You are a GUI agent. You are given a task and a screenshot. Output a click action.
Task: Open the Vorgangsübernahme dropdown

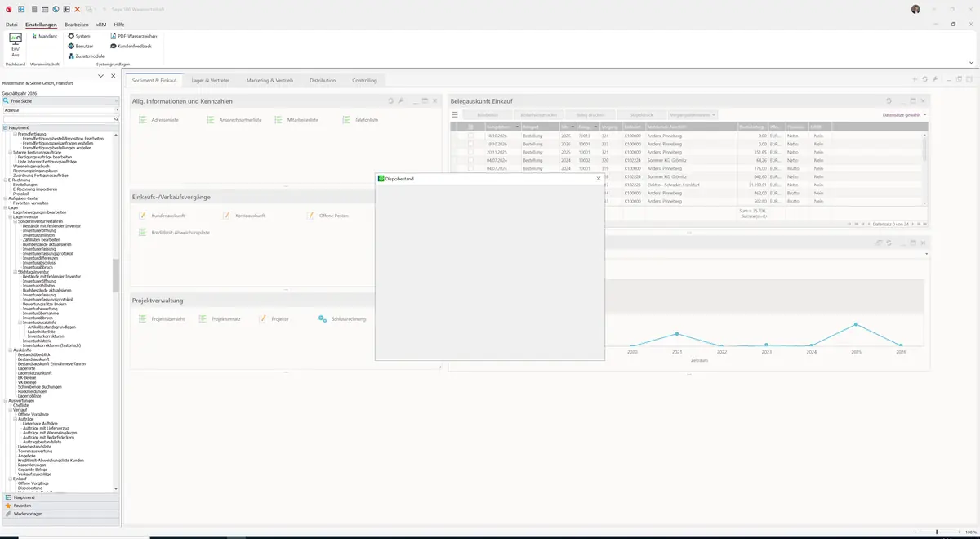(x=693, y=115)
